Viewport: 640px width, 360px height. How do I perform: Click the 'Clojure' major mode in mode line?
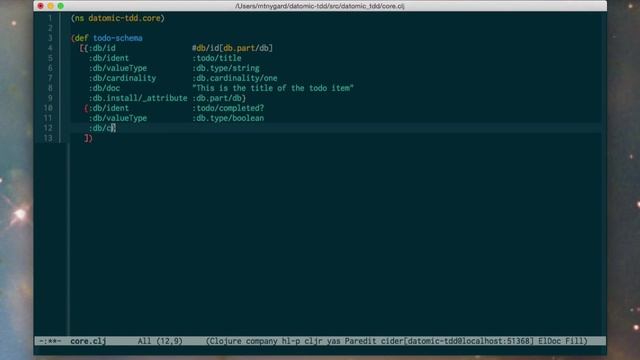click(225, 341)
